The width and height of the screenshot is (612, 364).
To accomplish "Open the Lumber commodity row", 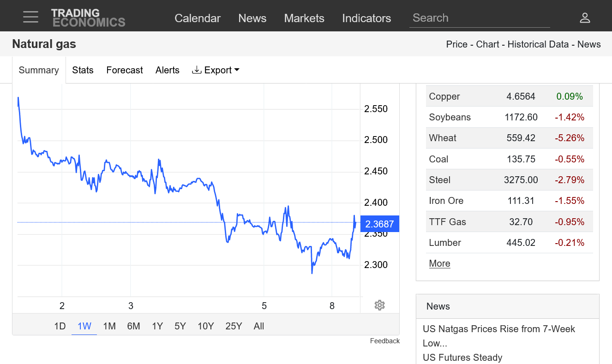I will click(x=509, y=243).
